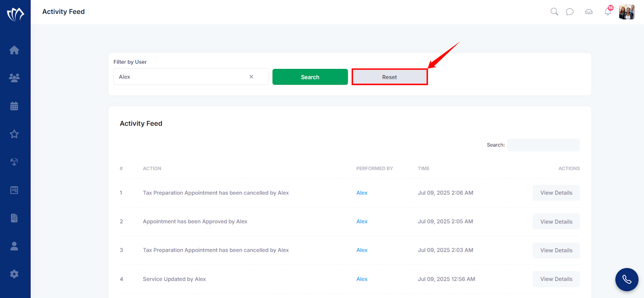Click 'Jul 09, 2025 2:06 AM' cell
The height and width of the screenshot is (298, 644).
(x=446, y=193)
